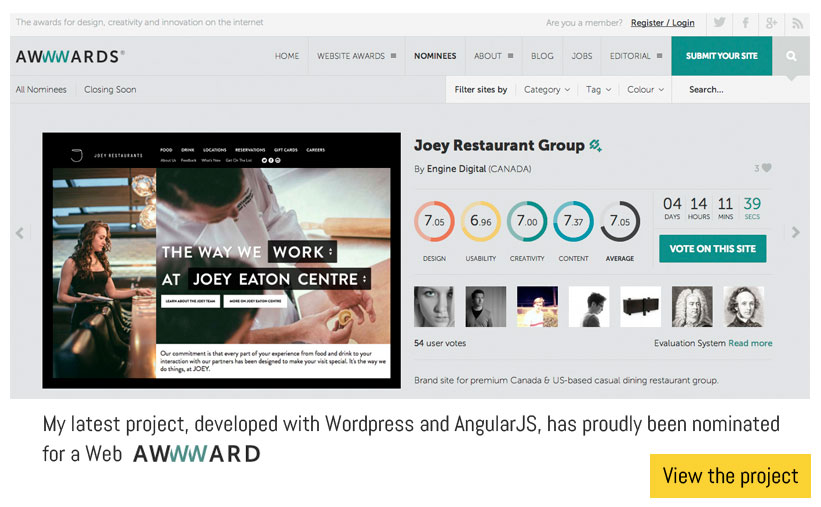Click the profile silhouette voter avatar

click(x=589, y=306)
